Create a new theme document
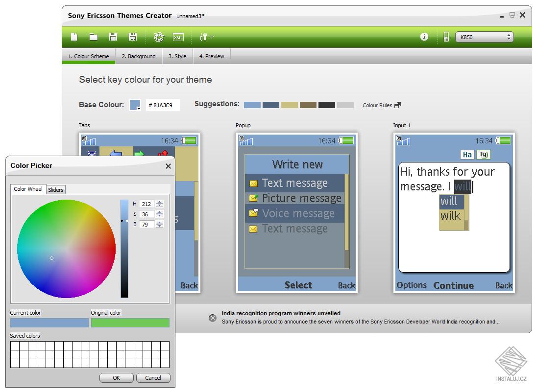The width and height of the screenshot is (536, 392). coord(74,37)
